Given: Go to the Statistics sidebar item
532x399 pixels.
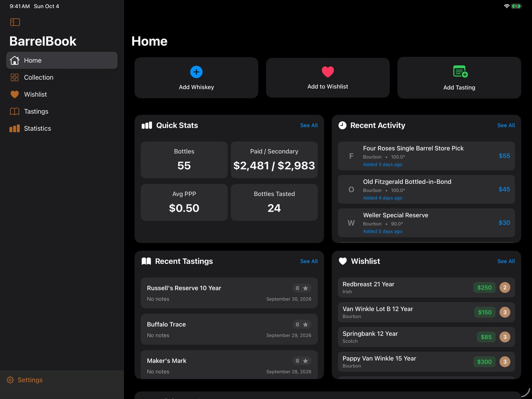Looking at the screenshot, I should point(62,128).
